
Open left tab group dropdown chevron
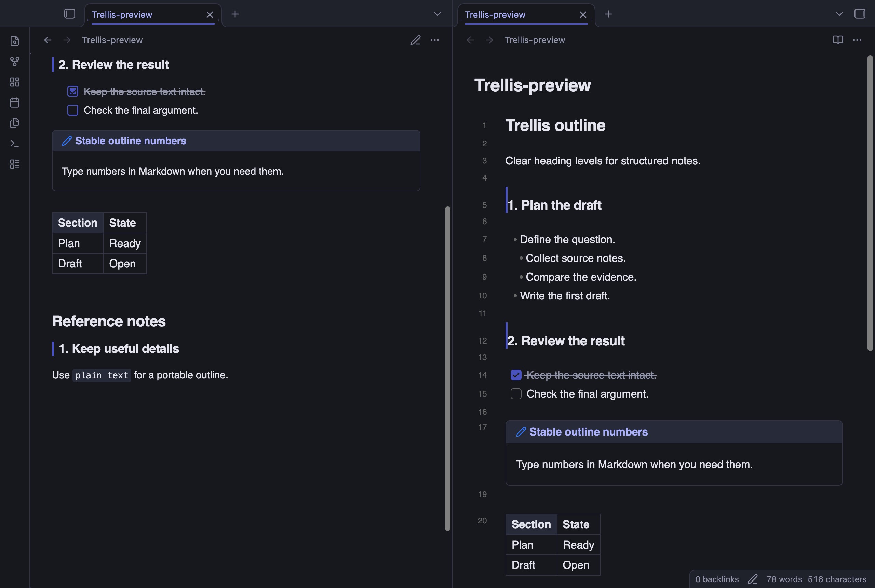437,14
